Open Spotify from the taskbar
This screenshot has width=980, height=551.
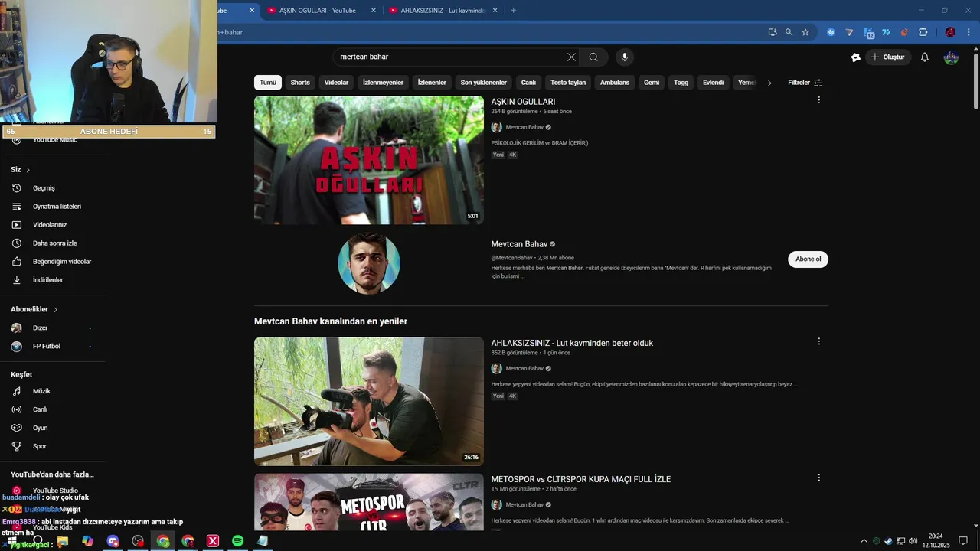[x=237, y=541]
